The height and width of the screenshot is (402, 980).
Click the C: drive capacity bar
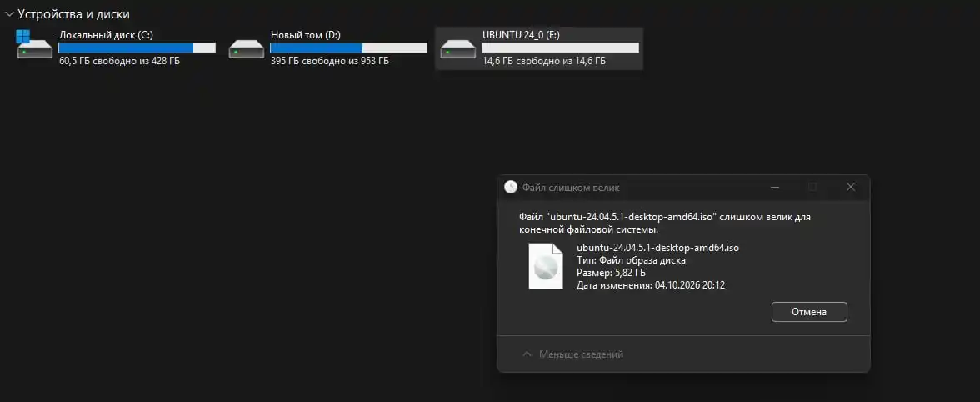(x=137, y=48)
